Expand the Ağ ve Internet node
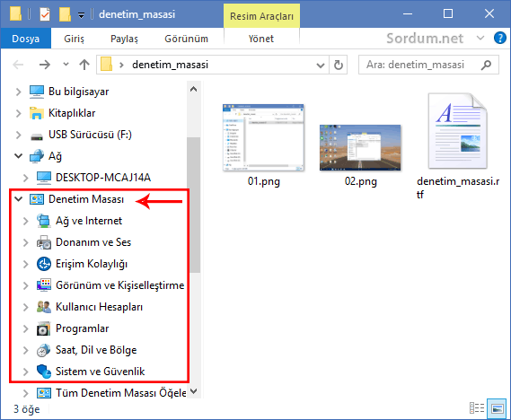The width and height of the screenshot is (511, 420). tap(25, 221)
